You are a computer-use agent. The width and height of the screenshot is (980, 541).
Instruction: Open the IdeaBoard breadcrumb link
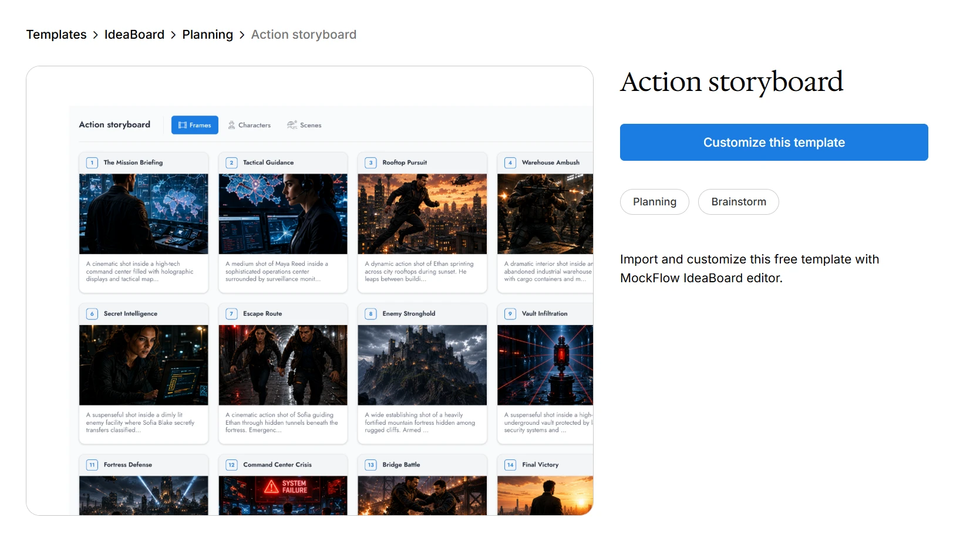(134, 35)
